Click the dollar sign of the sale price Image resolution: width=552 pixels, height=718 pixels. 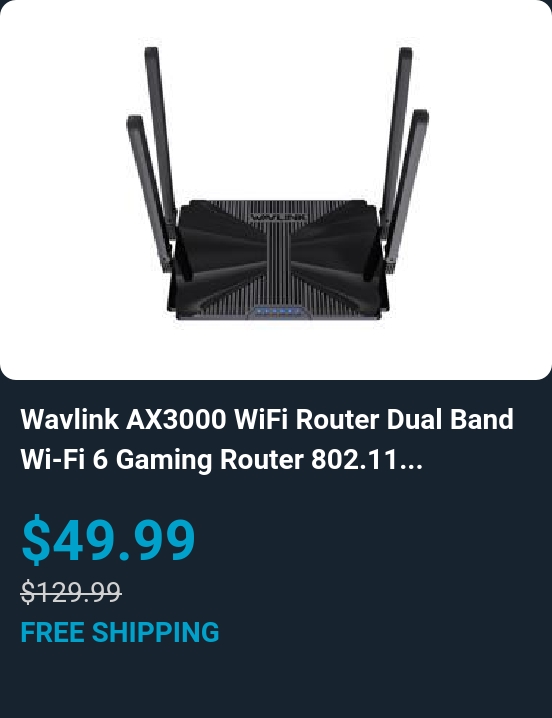pyautogui.click(x=36, y=539)
